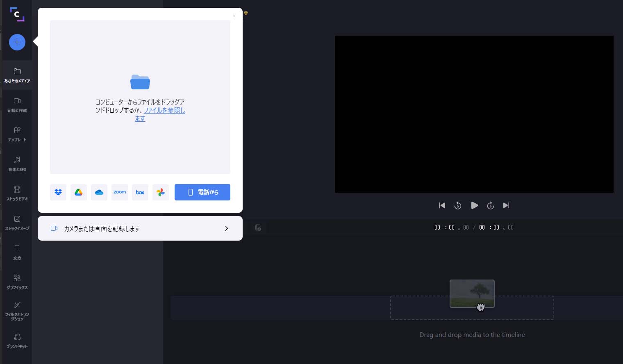
Task: Open the ブランドキット panel
Action: pos(17,341)
